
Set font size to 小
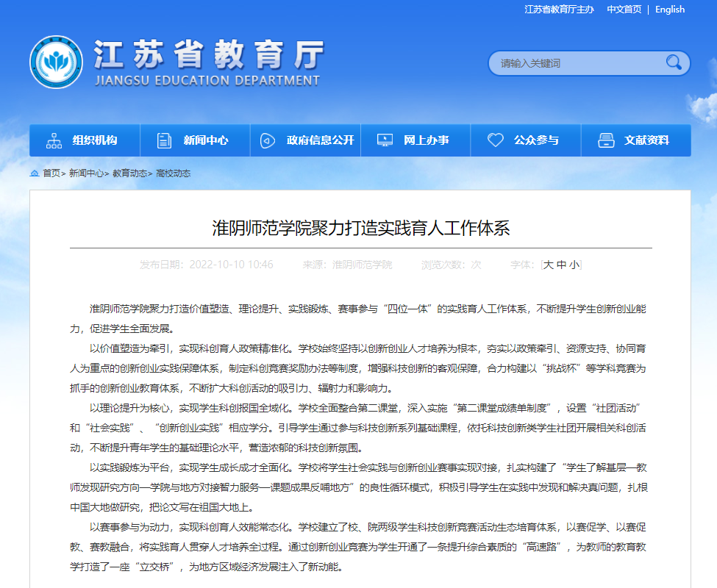click(574, 265)
